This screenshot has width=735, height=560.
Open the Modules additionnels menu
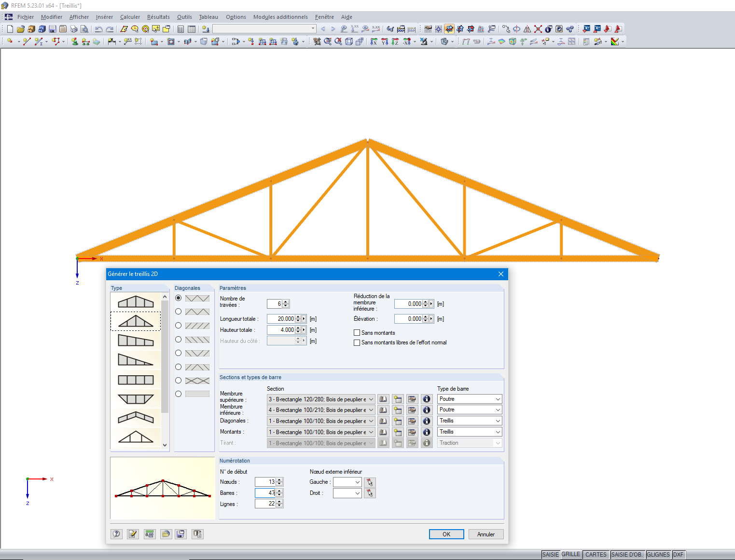[x=280, y=17]
